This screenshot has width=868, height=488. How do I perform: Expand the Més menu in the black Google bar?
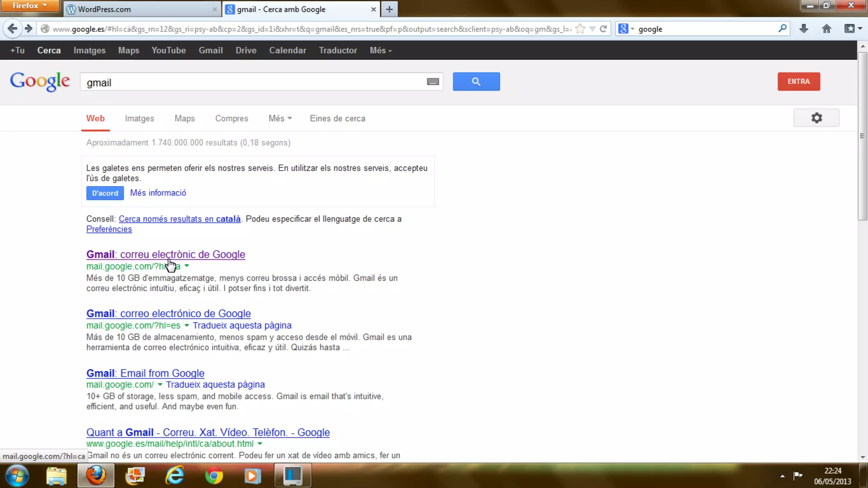[x=381, y=50]
